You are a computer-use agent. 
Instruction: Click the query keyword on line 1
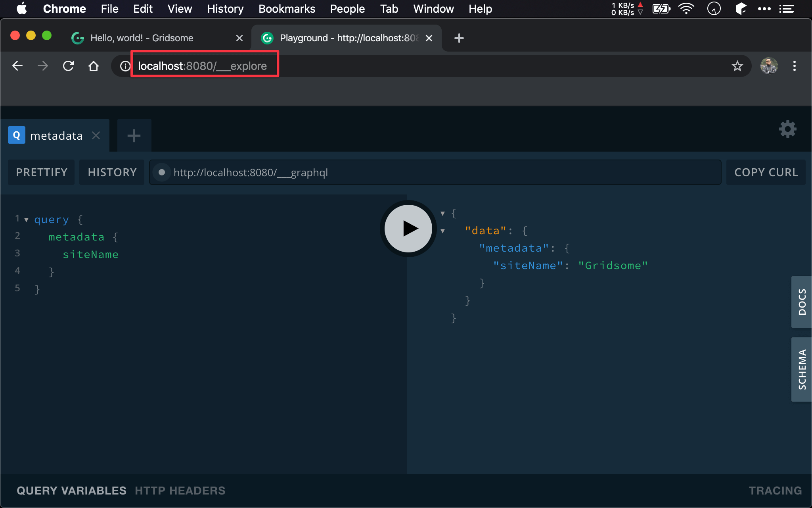[52, 219]
